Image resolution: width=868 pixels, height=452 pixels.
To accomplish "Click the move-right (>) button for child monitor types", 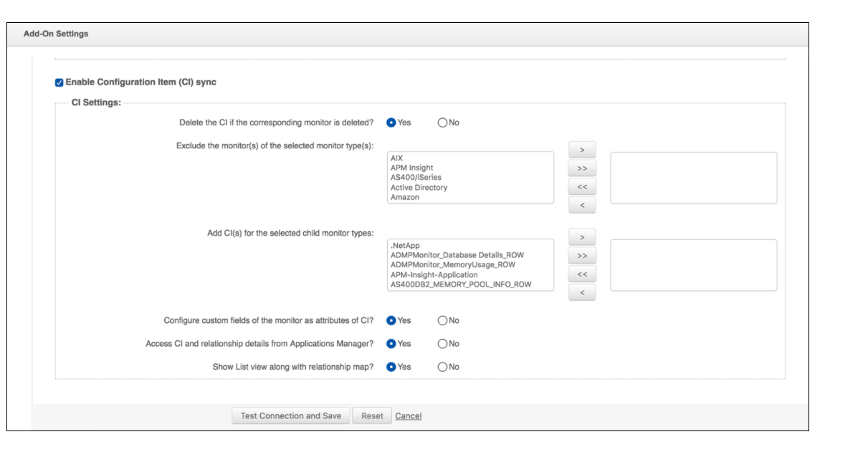I will click(x=582, y=237).
